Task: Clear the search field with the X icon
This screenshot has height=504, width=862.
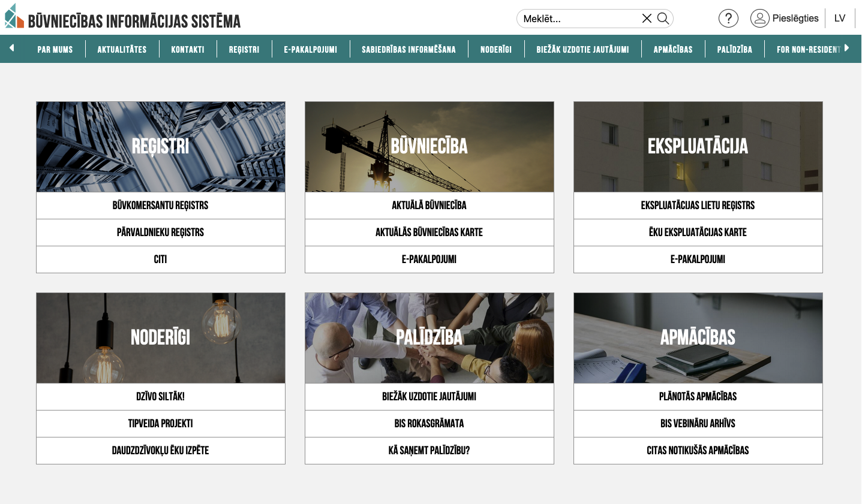Action: tap(647, 19)
